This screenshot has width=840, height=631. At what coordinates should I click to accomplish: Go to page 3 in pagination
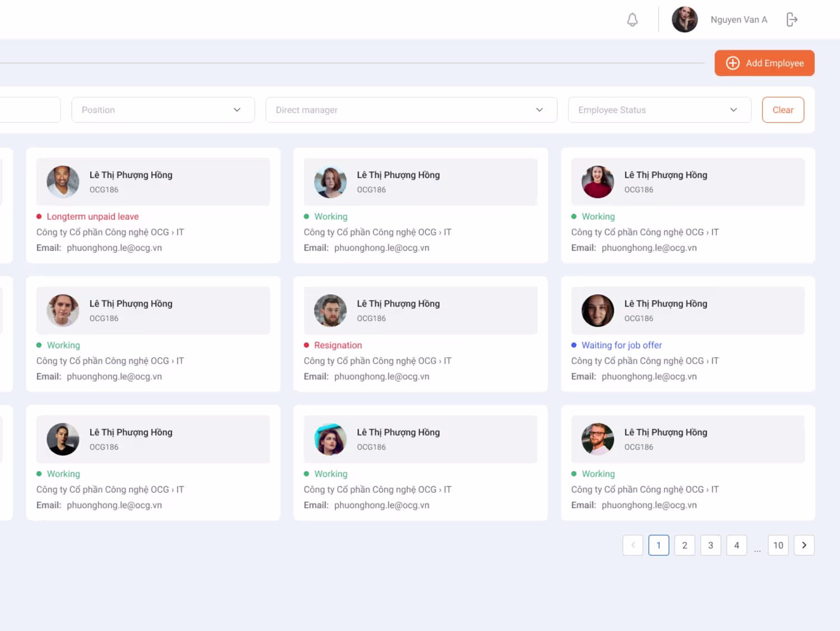pos(711,545)
